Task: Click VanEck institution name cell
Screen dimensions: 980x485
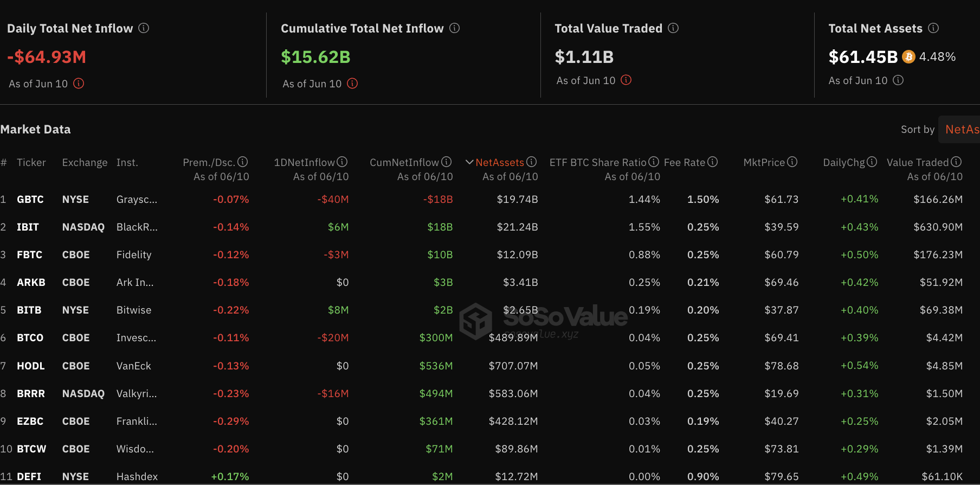Action: tap(134, 366)
